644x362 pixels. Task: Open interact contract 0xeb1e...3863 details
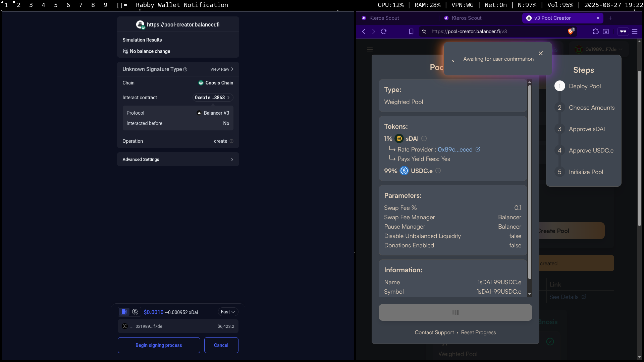pos(213,98)
